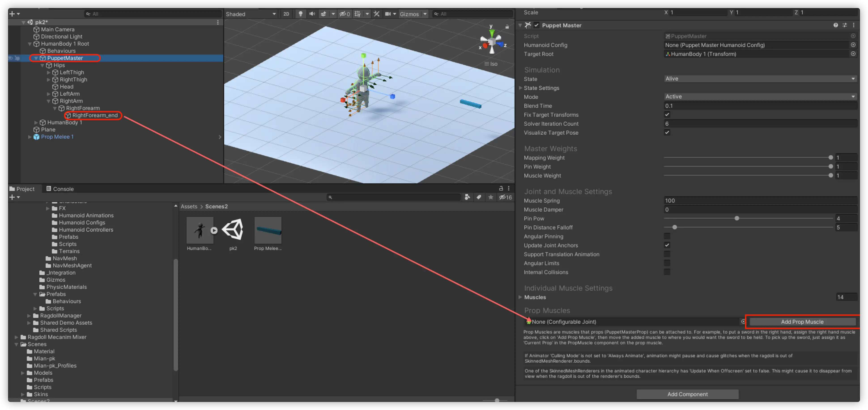This screenshot has width=868, height=410.
Task: Click the Project panel lock icon
Action: click(501, 188)
